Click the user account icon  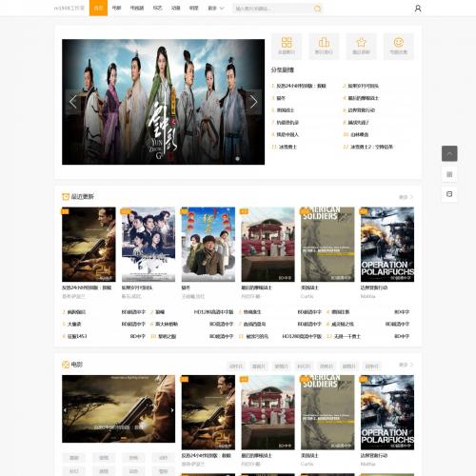pos(418,9)
